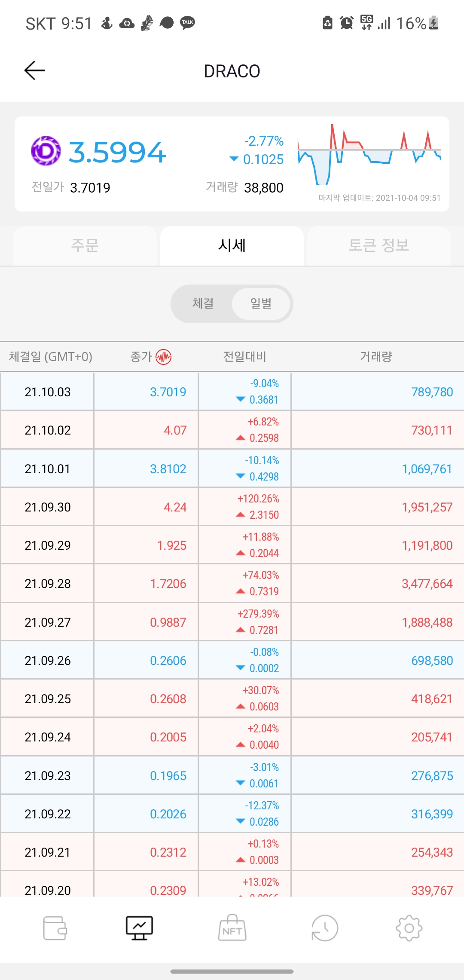Select the 시세 tab

click(x=232, y=246)
